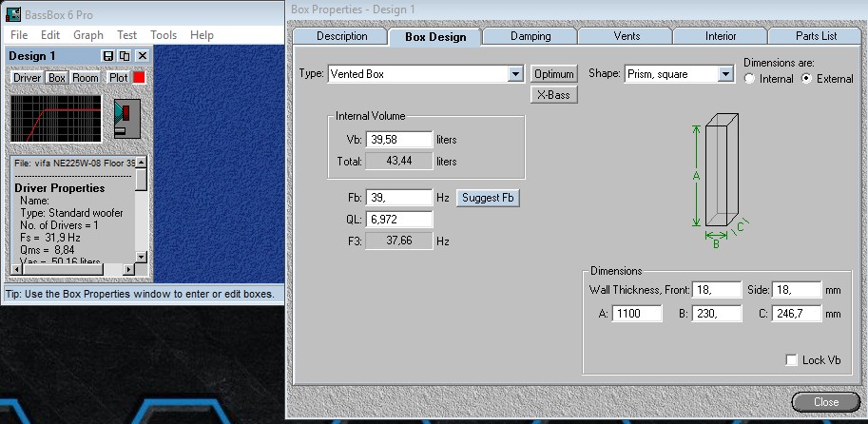The width and height of the screenshot is (868, 424).
Task: Click the copy design icon
Action: click(125, 57)
